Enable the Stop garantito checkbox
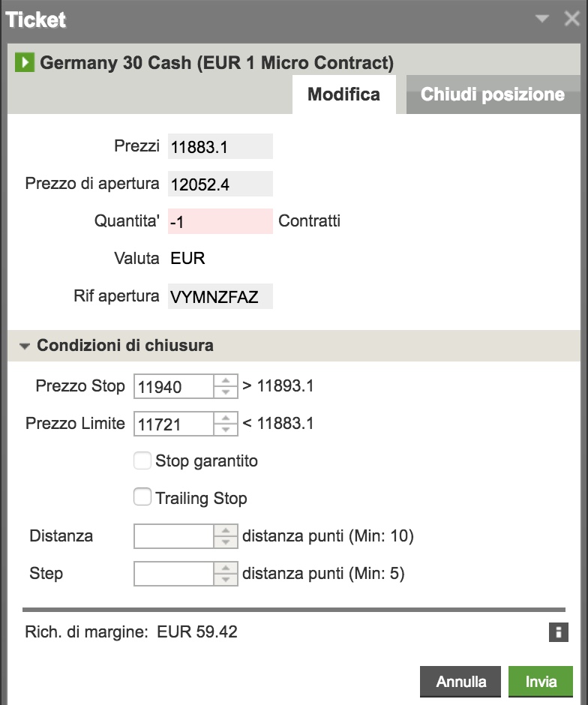The width and height of the screenshot is (588, 705). tap(142, 460)
